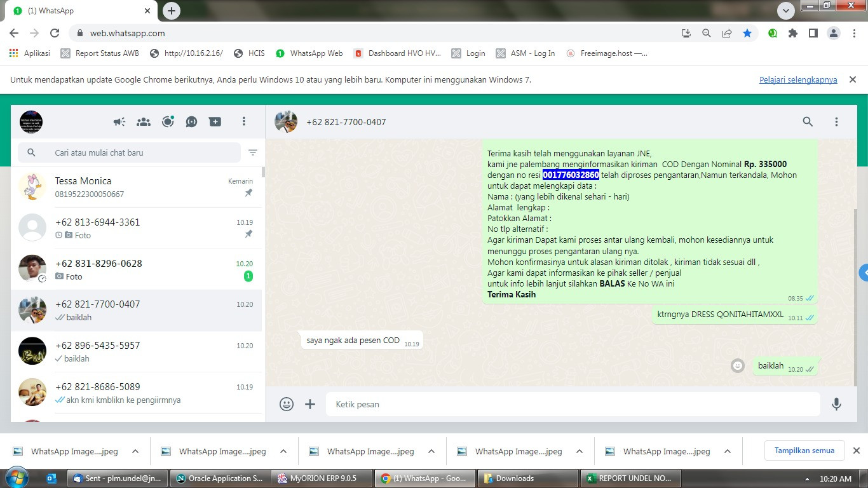Open chat with +62 831-8296-0628
This screenshot has height=488, width=868.
(x=136, y=269)
